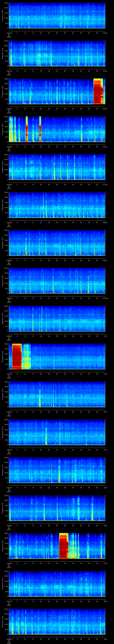Click the "57:00" end time label
The image size is (114, 644).
(x=105, y=184)
